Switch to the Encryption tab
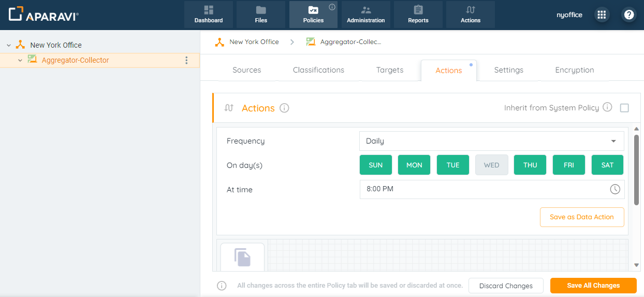The width and height of the screenshot is (644, 297). coord(574,70)
